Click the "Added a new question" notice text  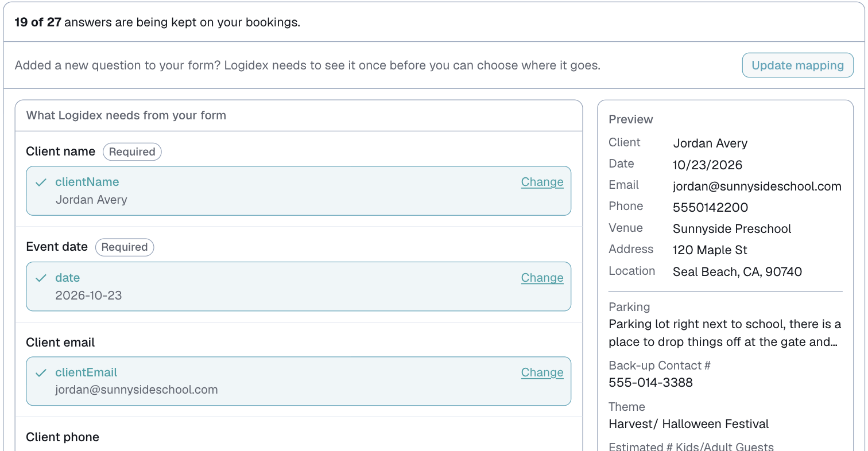308,65
